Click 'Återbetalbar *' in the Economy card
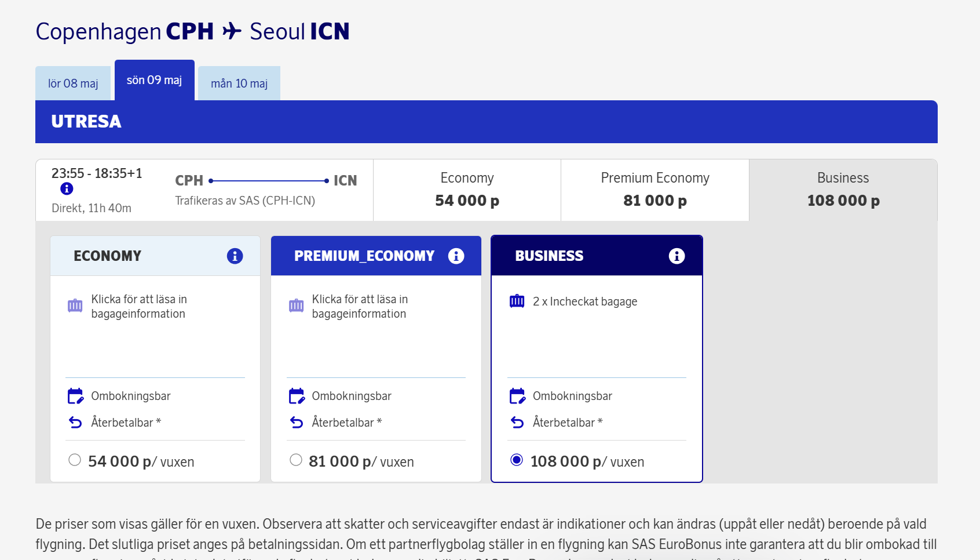The image size is (980, 560). pos(126,423)
